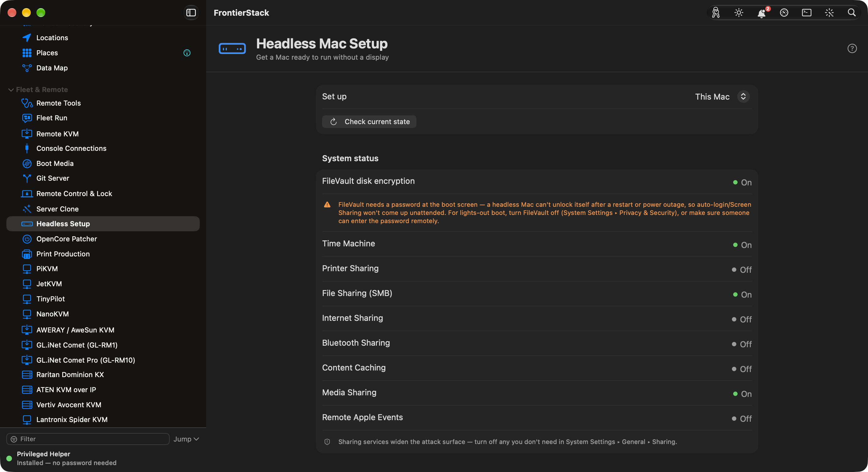
Task: Toggle the sidebar visibility icon
Action: pos(191,13)
